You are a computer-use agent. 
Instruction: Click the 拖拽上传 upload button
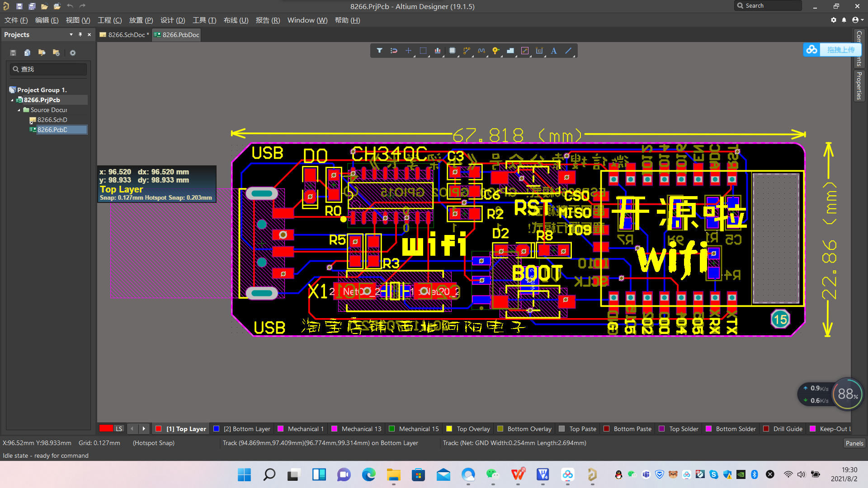point(832,50)
